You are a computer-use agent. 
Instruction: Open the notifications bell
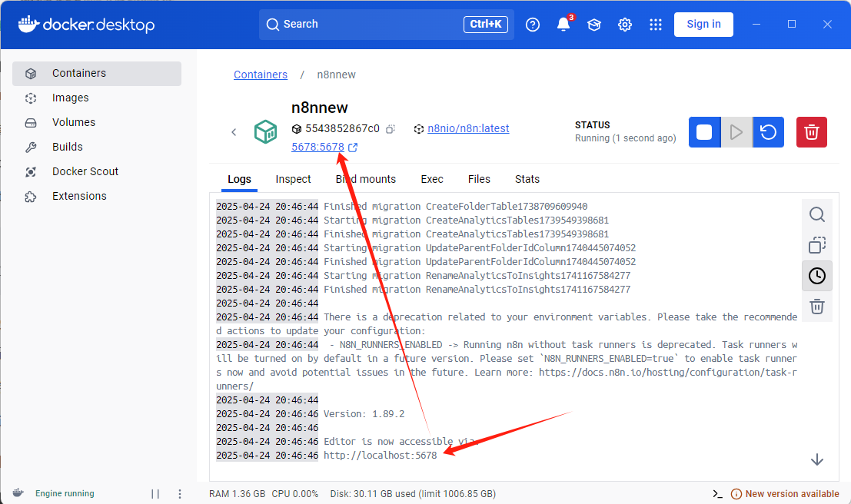[x=564, y=24]
